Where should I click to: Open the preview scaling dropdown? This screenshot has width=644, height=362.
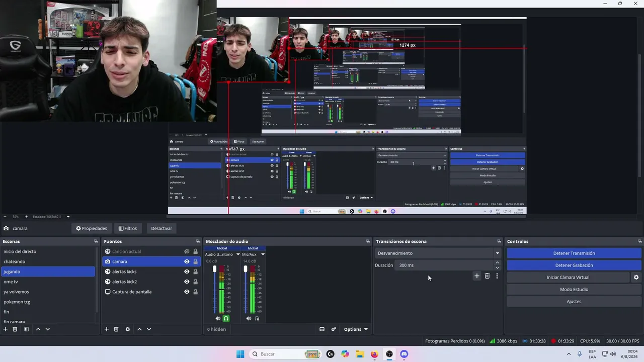(x=68, y=217)
